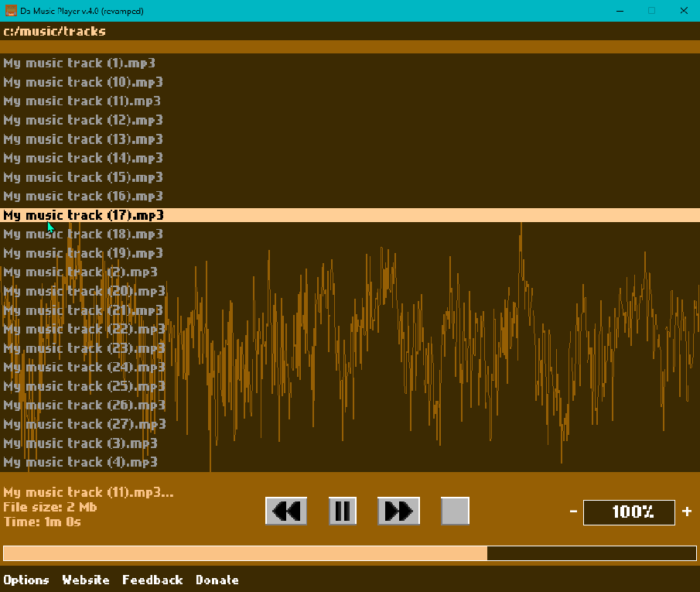Image resolution: width=700 pixels, height=592 pixels.
Task: Click the rewind (previous track) button
Action: [x=286, y=511]
